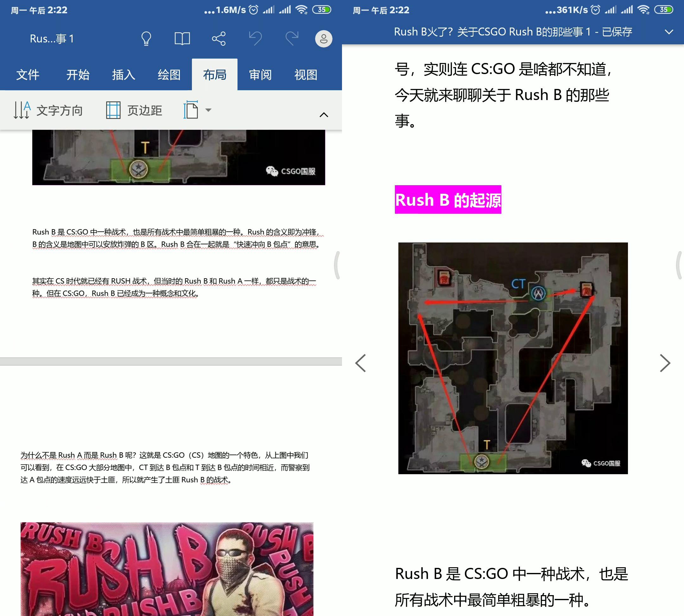Collapse the ribbon with the chevron

tap(323, 115)
